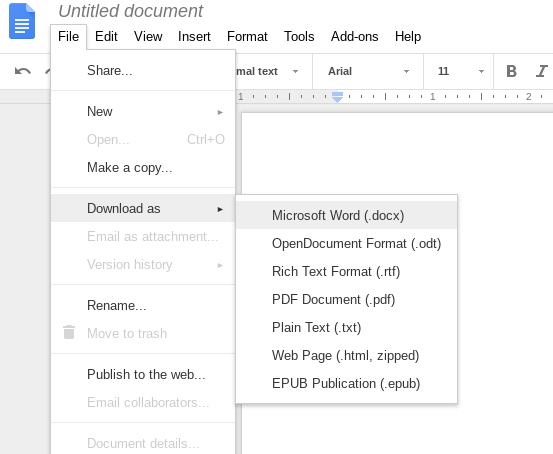Image resolution: width=553 pixels, height=454 pixels.
Task: Open the Normal text style dropdown
Action: point(268,71)
